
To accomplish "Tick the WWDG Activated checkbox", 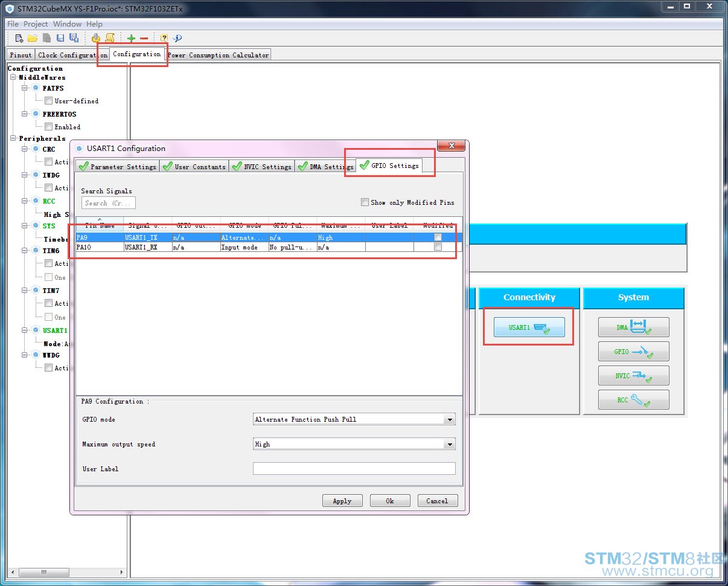I will coord(49,368).
